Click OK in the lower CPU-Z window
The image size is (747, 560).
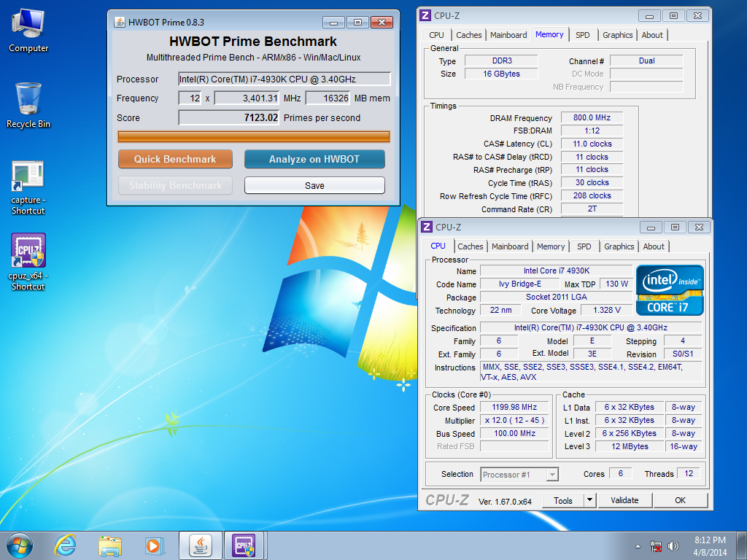click(x=681, y=500)
